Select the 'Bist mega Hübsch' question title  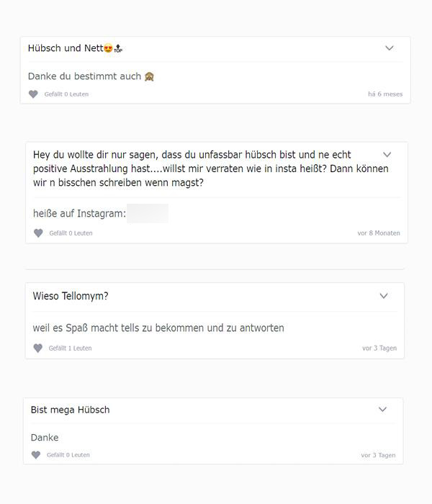pos(70,410)
